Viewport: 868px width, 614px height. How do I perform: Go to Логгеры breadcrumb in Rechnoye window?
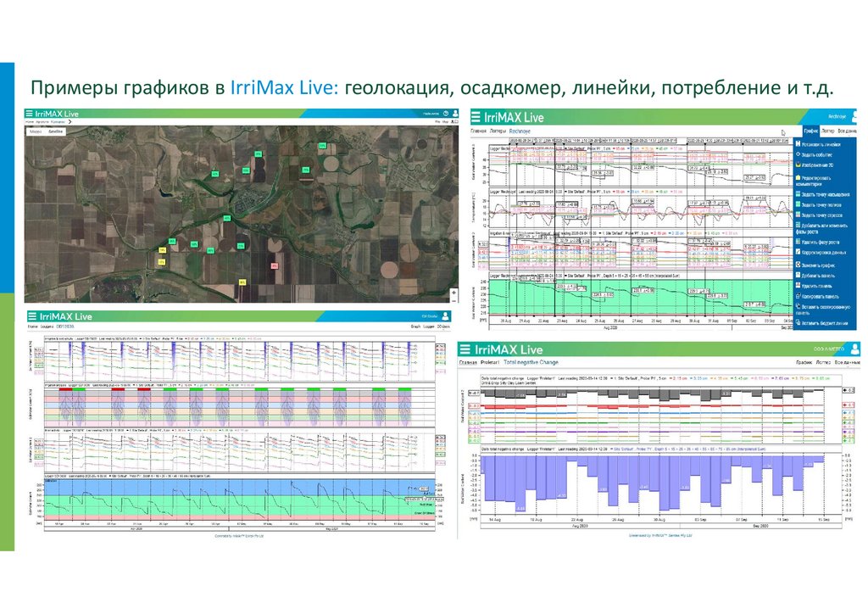click(x=498, y=131)
